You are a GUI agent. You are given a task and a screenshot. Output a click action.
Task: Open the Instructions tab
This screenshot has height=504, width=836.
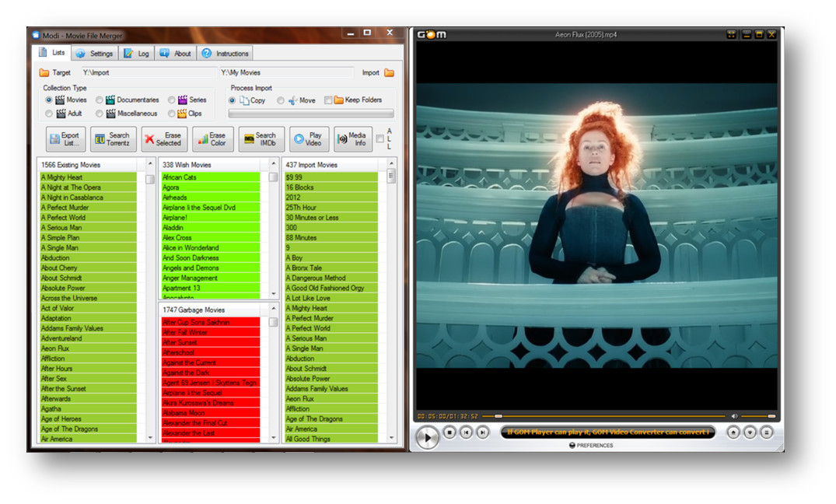click(225, 54)
